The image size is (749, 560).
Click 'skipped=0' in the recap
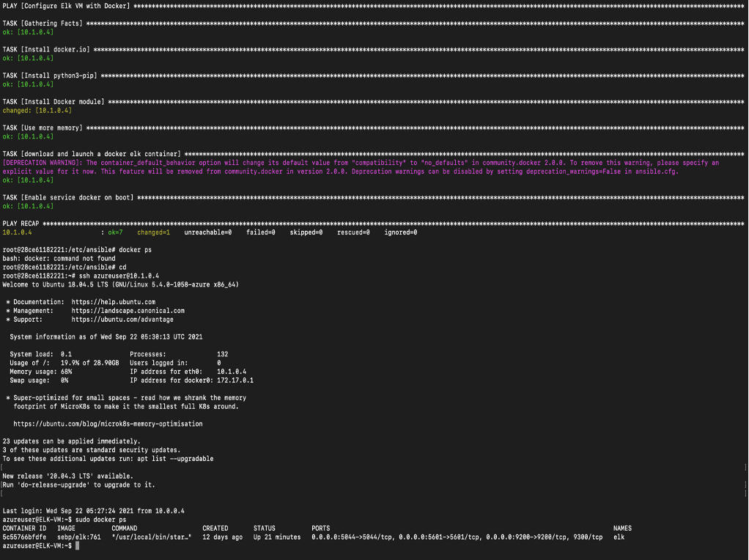tap(306, 232)
